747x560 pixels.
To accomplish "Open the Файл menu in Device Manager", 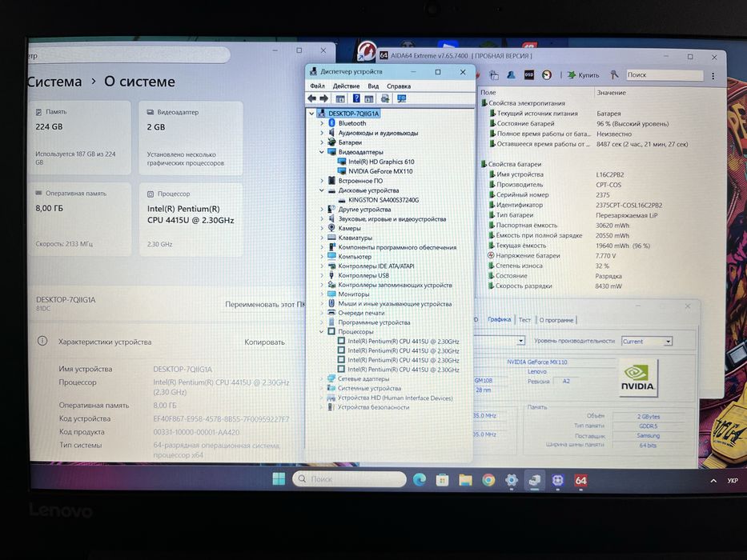I will [317, 86].
